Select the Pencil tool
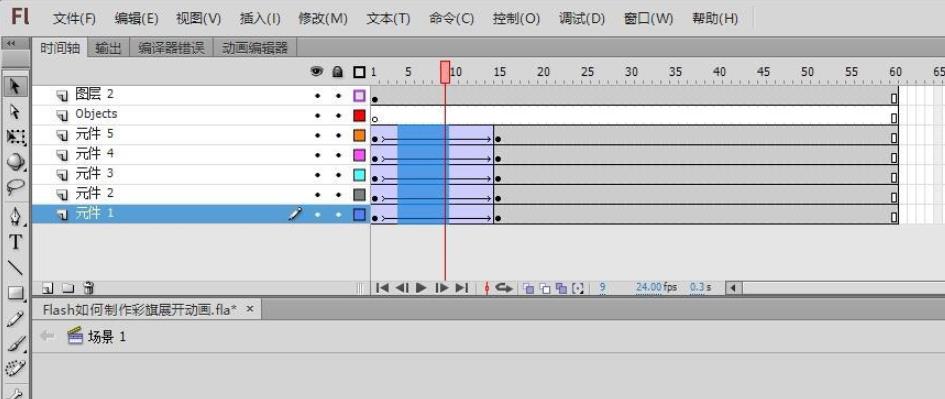The height and width of the screenshot is (399, 945). (x=15, y=319)
